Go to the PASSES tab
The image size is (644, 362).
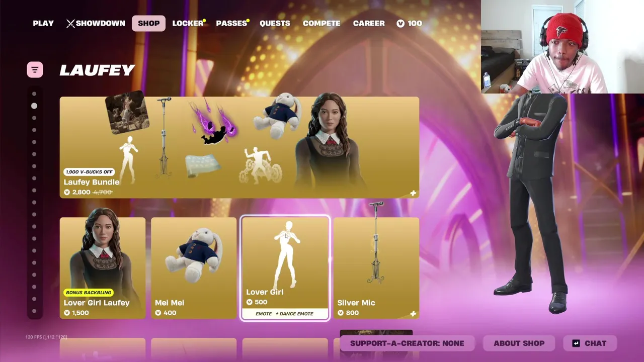pyautogui.click(x=231, y=23)
